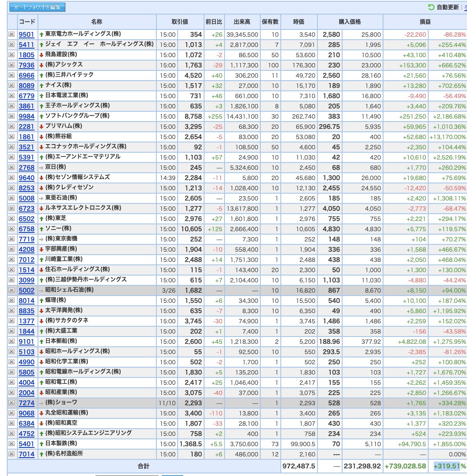Click the X icon beside code 9101
This screenshot has width=467, height=476.
click(12, 341)
